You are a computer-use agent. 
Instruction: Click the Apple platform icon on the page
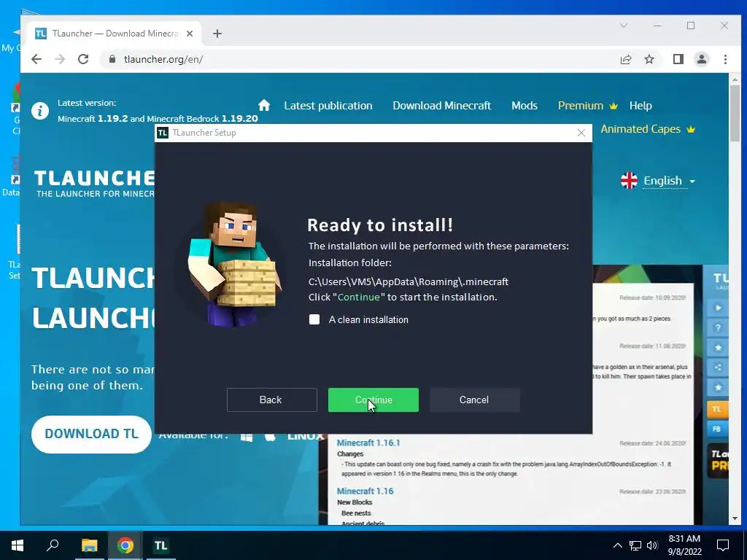coord(270,437)
